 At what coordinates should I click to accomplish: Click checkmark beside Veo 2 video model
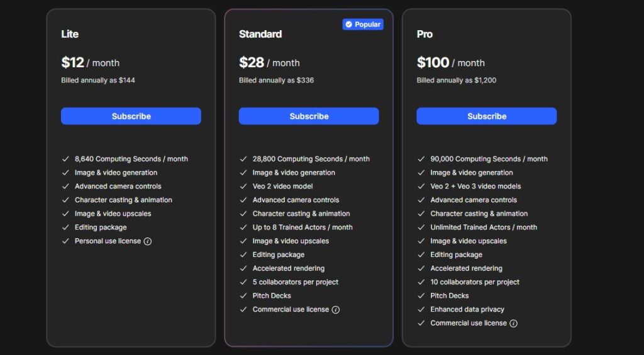[243, 187]
